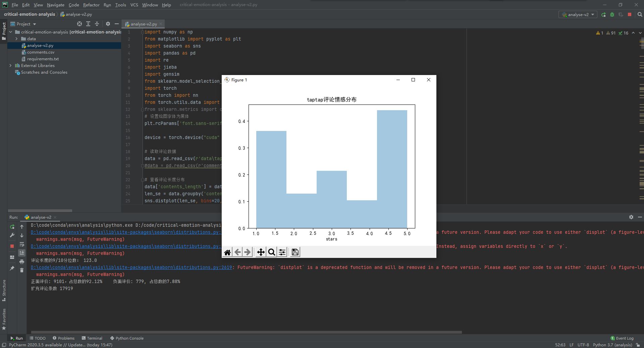The image size is (644, 348).
Task: Stop analyse-v2 from the top toolbar
Action: (x=630, y=14)
